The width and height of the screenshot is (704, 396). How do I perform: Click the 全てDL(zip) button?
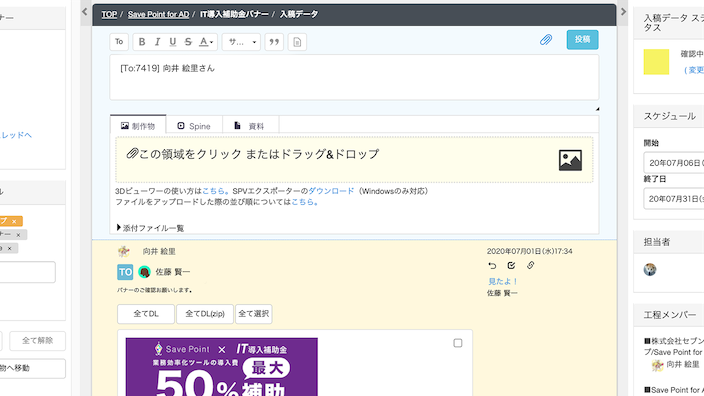205,314
